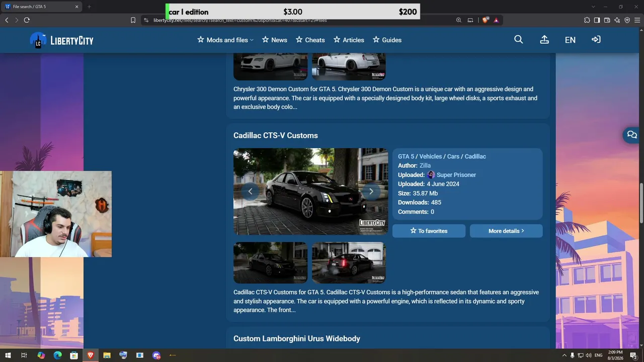Toggle the browser sidebar panel
The image size is (644, 362).
coord(597,20)
